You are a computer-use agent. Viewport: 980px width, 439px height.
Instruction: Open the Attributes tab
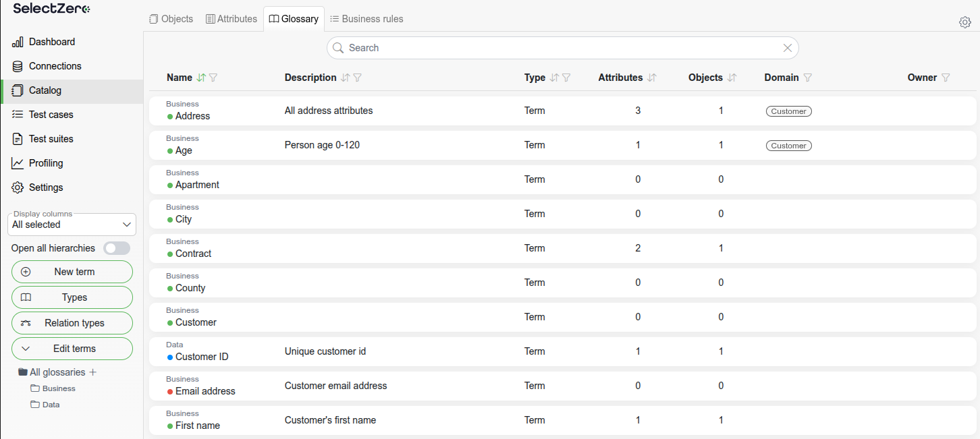point(231,19)
